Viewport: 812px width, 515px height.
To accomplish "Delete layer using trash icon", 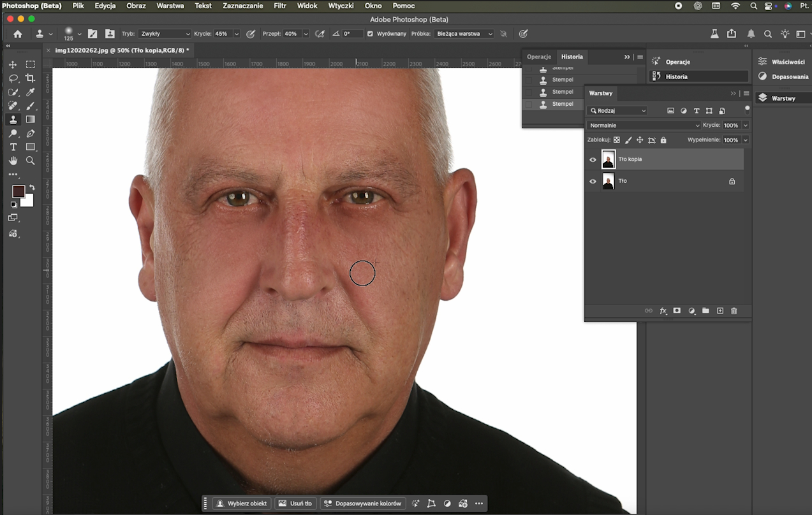I will 734,311.
